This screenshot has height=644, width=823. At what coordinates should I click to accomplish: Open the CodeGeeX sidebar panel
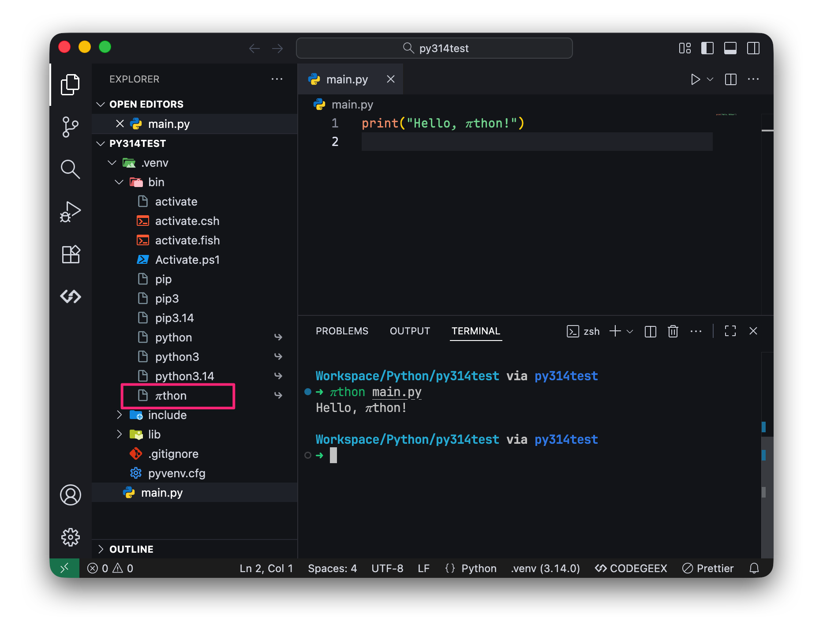click(x=70, y=296)
